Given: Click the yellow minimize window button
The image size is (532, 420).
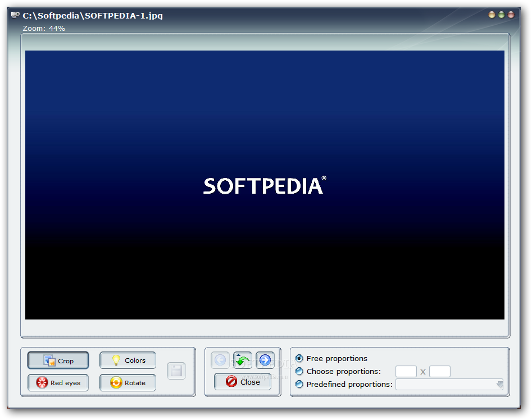Looking at the screenshot, I should [492, 15].
